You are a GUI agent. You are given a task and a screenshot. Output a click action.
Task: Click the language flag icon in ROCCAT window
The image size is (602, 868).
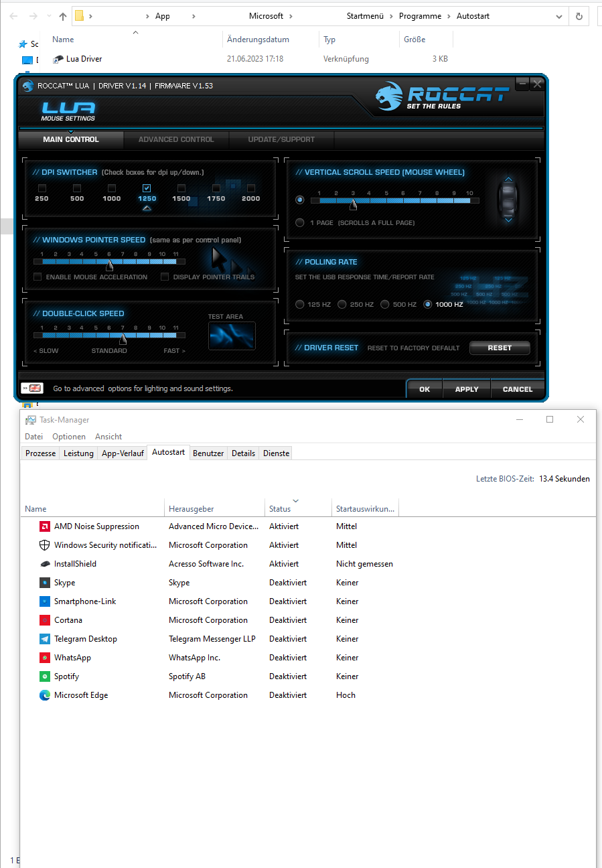[x=31, y=388]
